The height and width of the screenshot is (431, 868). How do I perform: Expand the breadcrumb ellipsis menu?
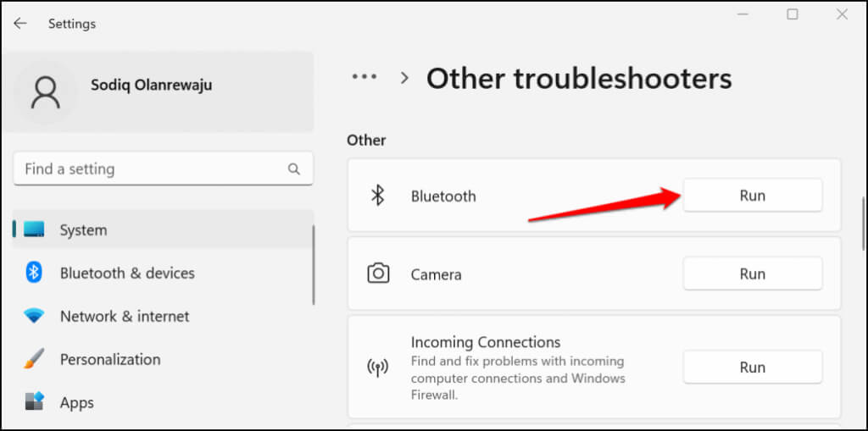pyautogui.click(x=364, y=78)
